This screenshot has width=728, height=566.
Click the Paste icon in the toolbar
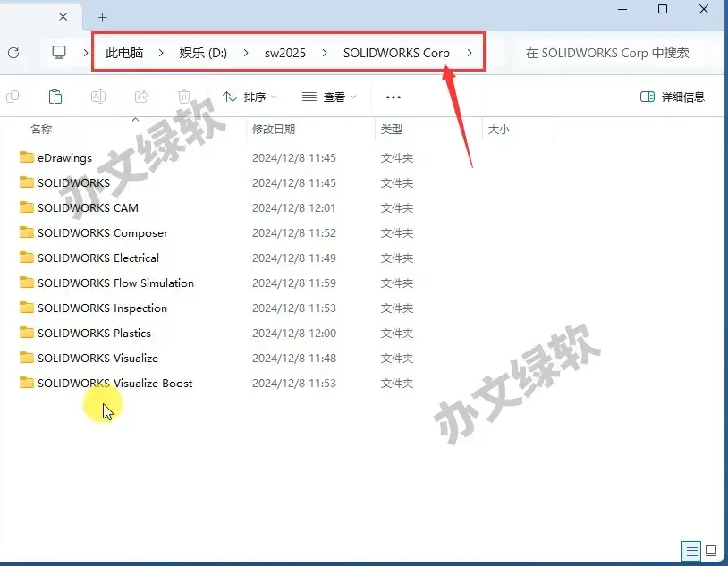55,97
